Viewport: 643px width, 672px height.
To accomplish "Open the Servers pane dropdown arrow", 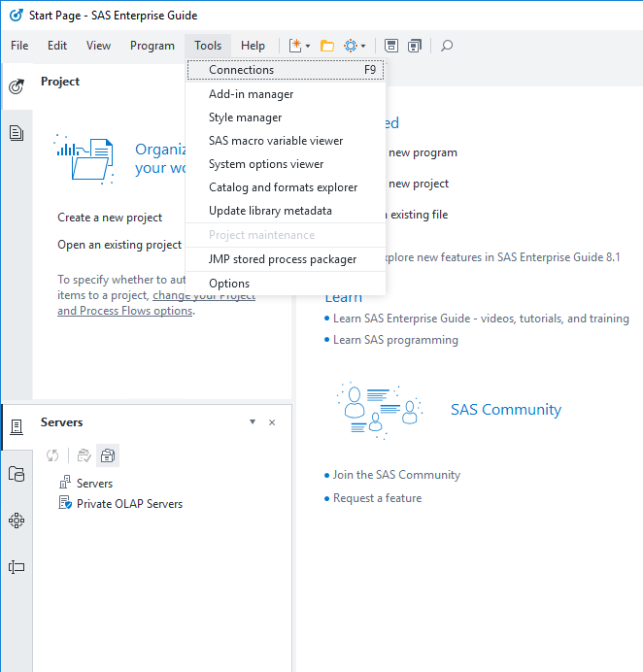I will (253, 422).
